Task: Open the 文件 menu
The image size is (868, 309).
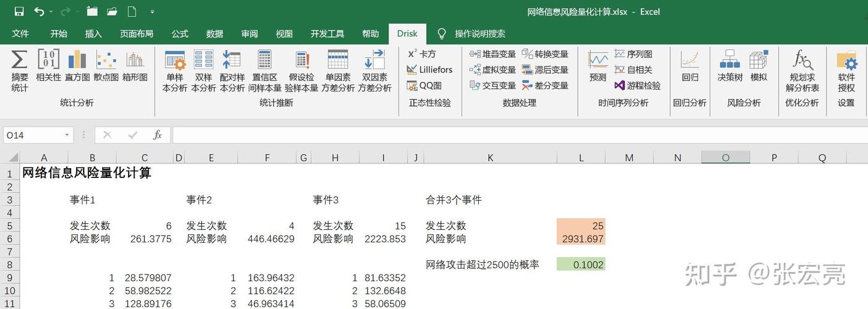Action: pyautogui.click(x=20, y=33)
